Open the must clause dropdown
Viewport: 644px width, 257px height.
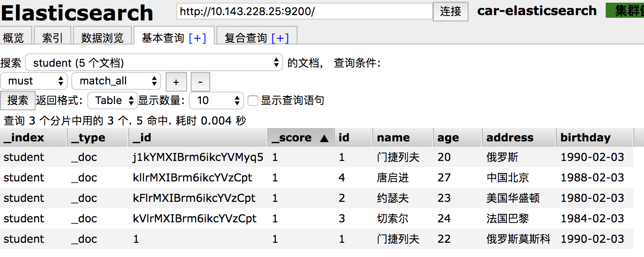click(x=34, y=81)
